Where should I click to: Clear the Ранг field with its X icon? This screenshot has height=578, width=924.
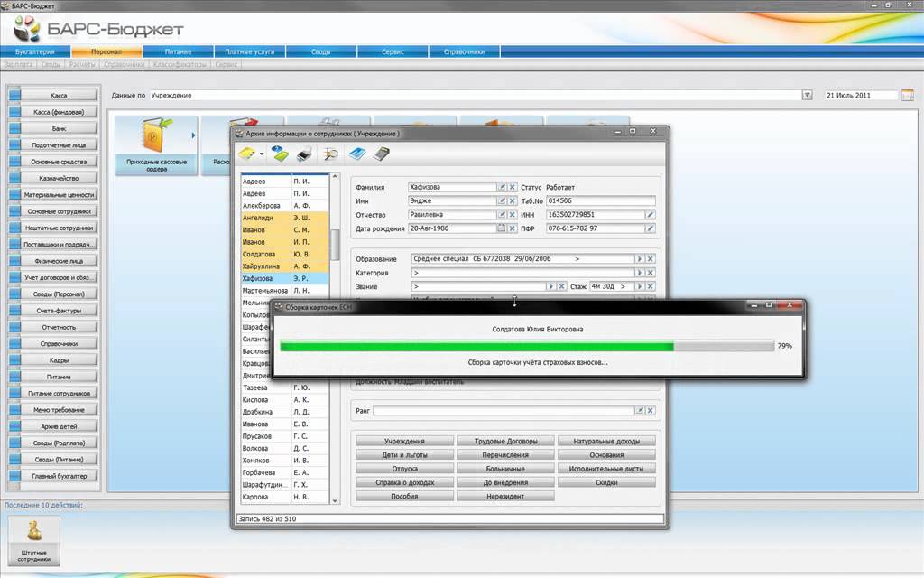pyautogui.click(x=651, y=411)
